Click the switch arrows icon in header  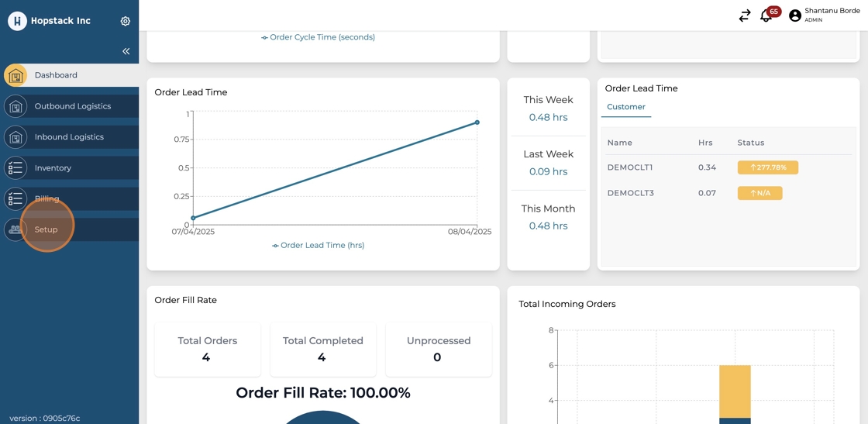[744, 16]
